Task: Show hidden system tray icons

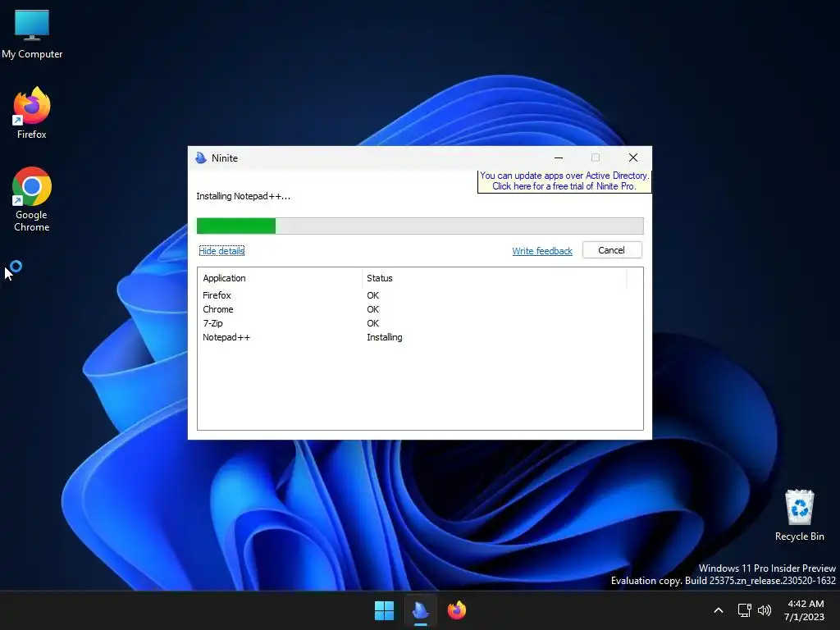Action: click(x=719, y=610)
